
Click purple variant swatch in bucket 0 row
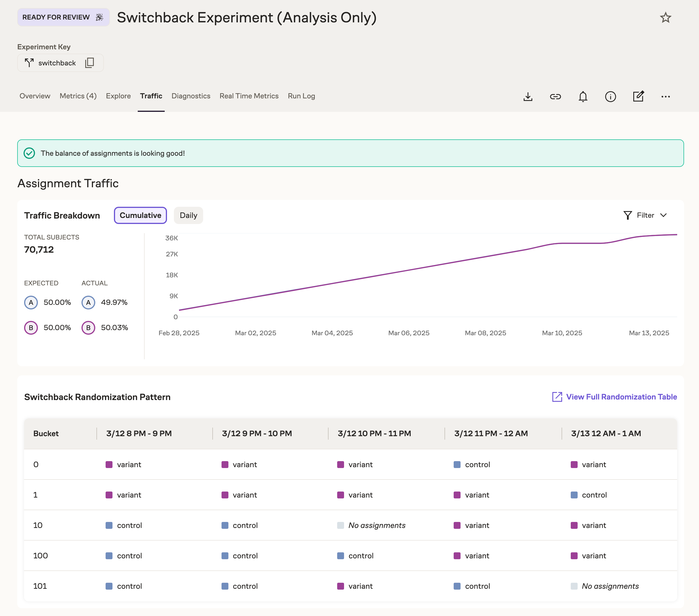click(x=109, y=465)
